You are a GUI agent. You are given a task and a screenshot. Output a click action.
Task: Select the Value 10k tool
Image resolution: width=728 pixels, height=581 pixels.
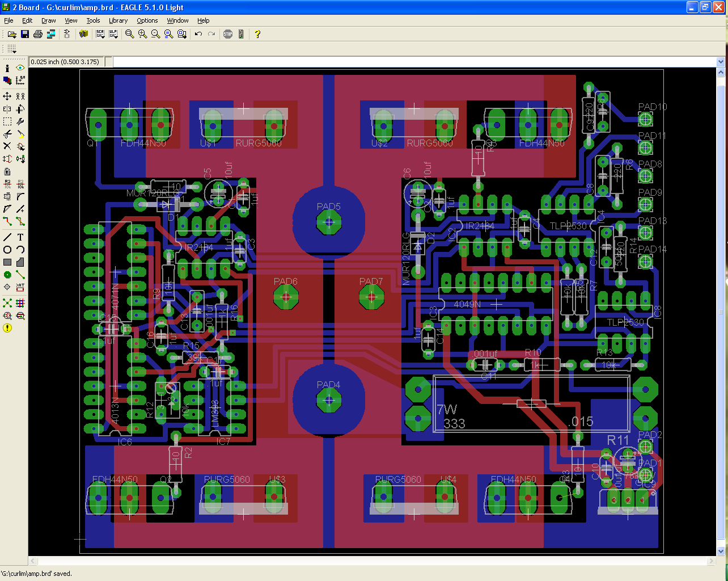coord(20,184)
